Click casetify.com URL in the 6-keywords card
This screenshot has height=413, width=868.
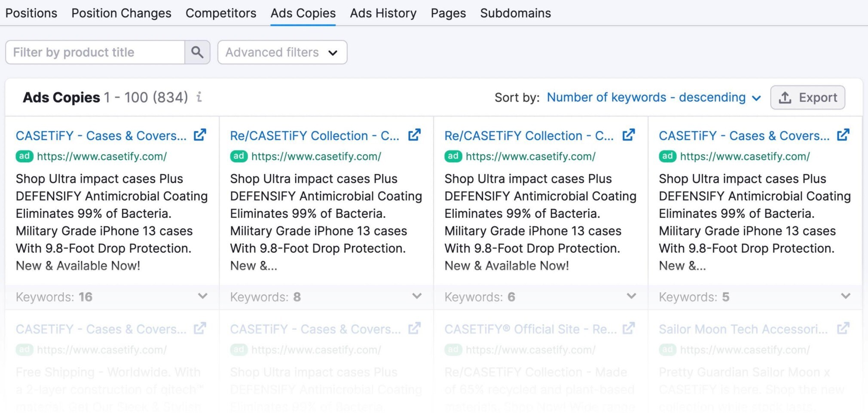click(531, 156)
